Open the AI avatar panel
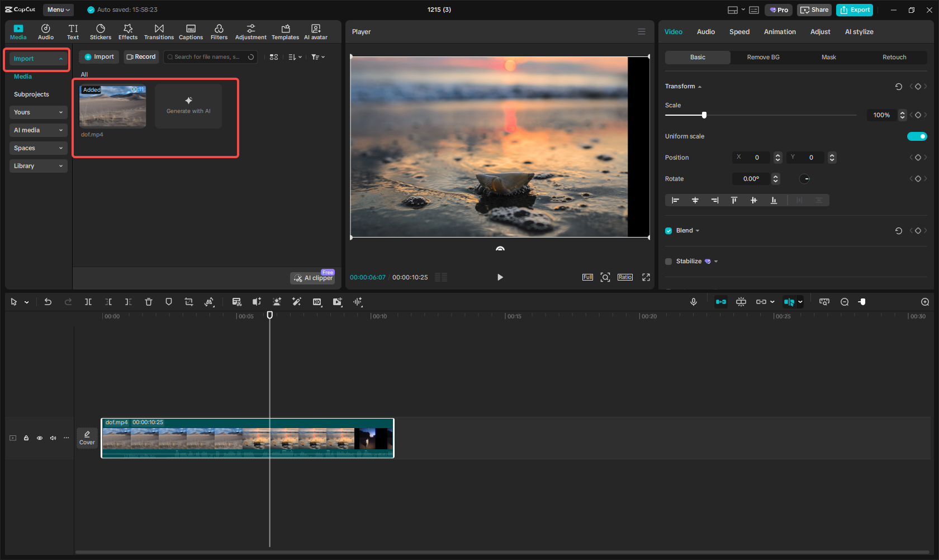 click(316, 32)
